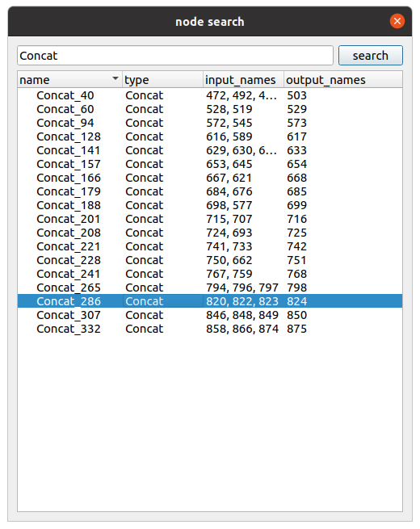Click output name 751
The height and width of the screenshot is (529, 420).
click(297, 260)
